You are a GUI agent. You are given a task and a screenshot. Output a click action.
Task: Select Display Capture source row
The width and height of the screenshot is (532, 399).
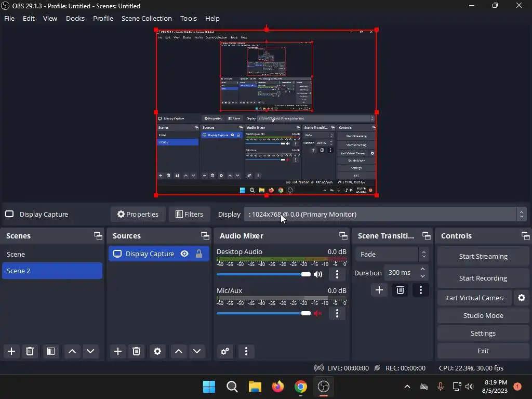(159, 254)
